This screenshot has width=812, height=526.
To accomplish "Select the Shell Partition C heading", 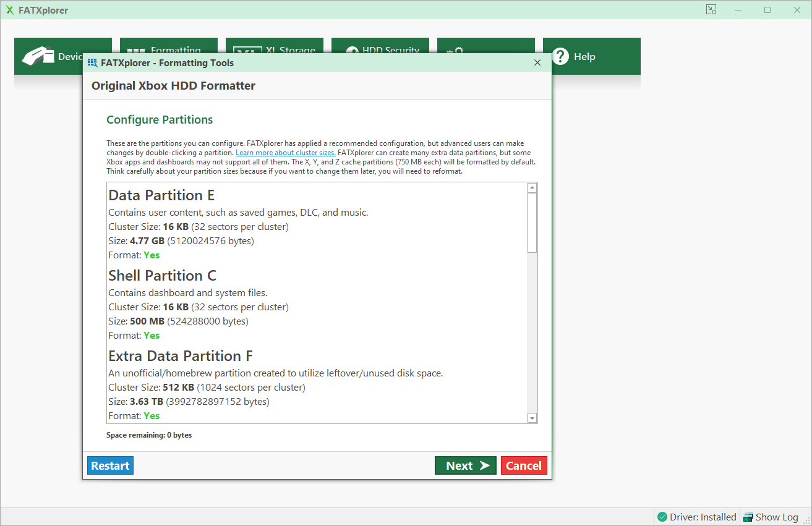I will click(162, 276).
